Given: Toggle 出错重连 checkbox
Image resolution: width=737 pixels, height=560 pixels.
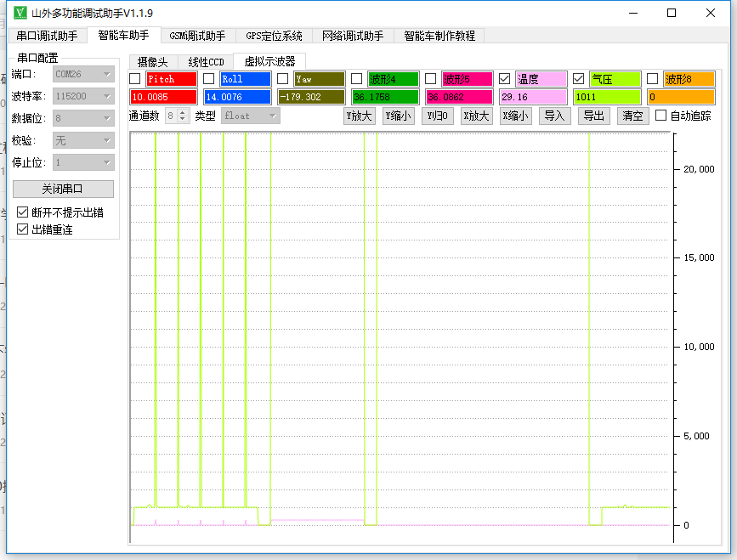Looking at the screenshot, I should (22, 229).
